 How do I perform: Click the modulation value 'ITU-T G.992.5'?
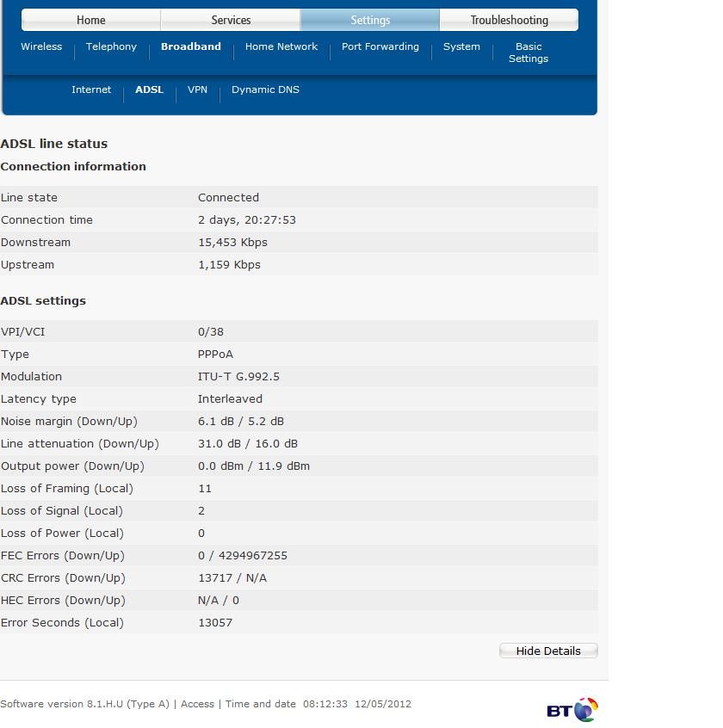(238, 377)
